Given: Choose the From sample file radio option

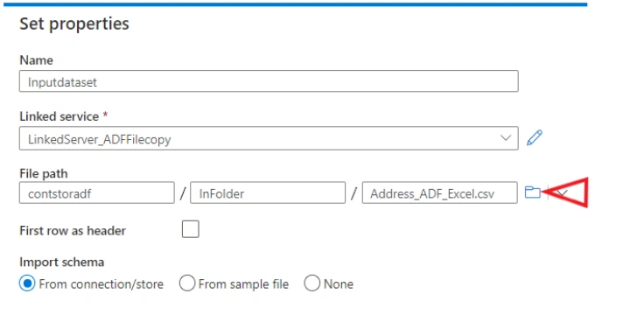Looking at the screenshot, I should (187, 283).
